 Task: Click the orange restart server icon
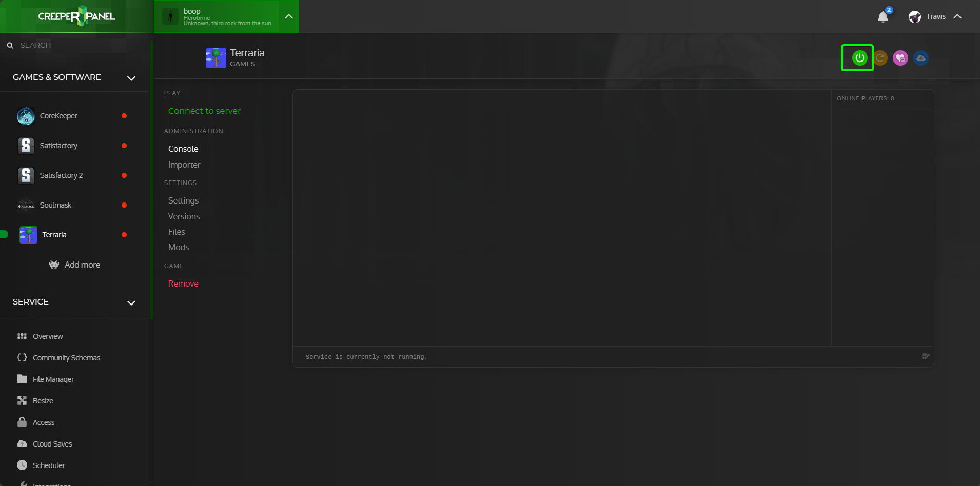pos(880,58)
